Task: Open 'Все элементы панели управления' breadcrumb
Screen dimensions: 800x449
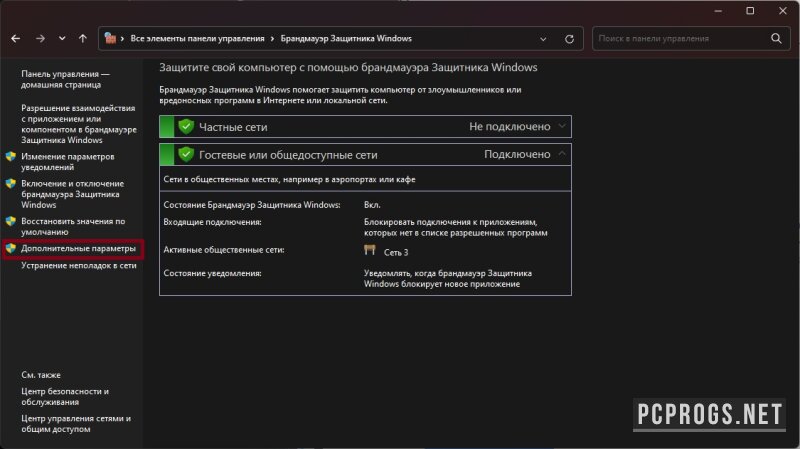Action: click(197, 39)
